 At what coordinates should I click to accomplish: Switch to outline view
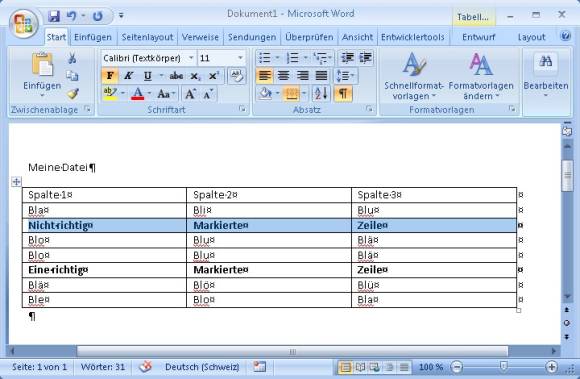click(389, 368)
